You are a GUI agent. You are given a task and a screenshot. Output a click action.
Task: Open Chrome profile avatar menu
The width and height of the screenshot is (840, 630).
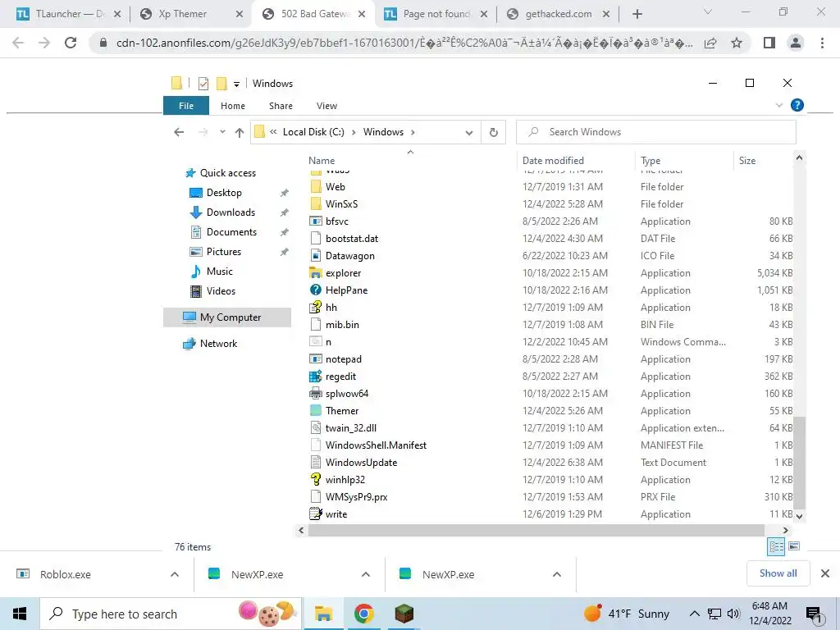796,43
